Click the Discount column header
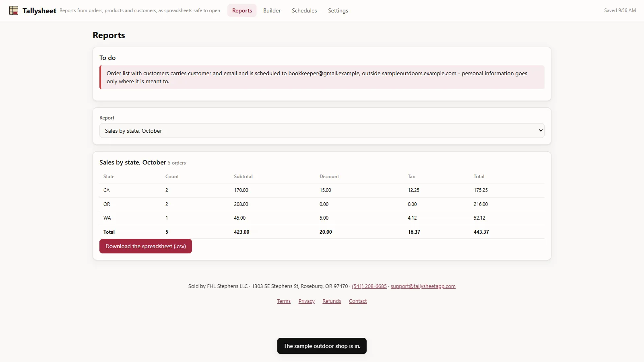Image resolution: width=644 pixels, height=362 pixels. coord(329,177)
